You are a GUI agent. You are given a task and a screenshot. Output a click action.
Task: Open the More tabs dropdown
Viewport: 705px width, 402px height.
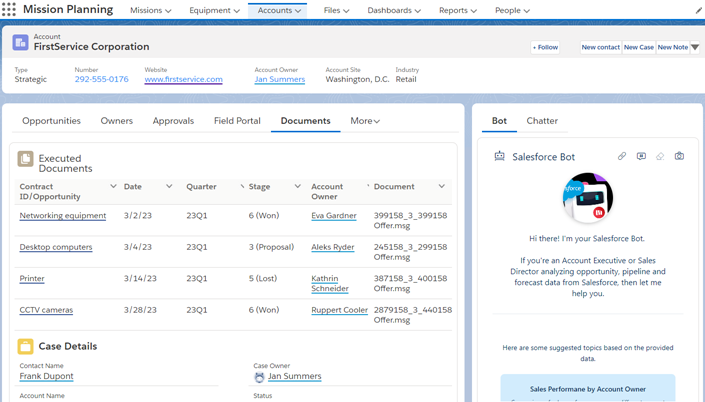click(364, 121)
